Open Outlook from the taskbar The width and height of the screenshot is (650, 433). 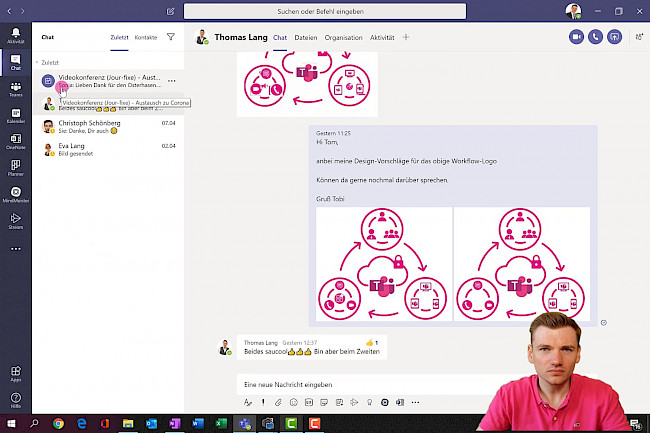click(x=151, y=423)
